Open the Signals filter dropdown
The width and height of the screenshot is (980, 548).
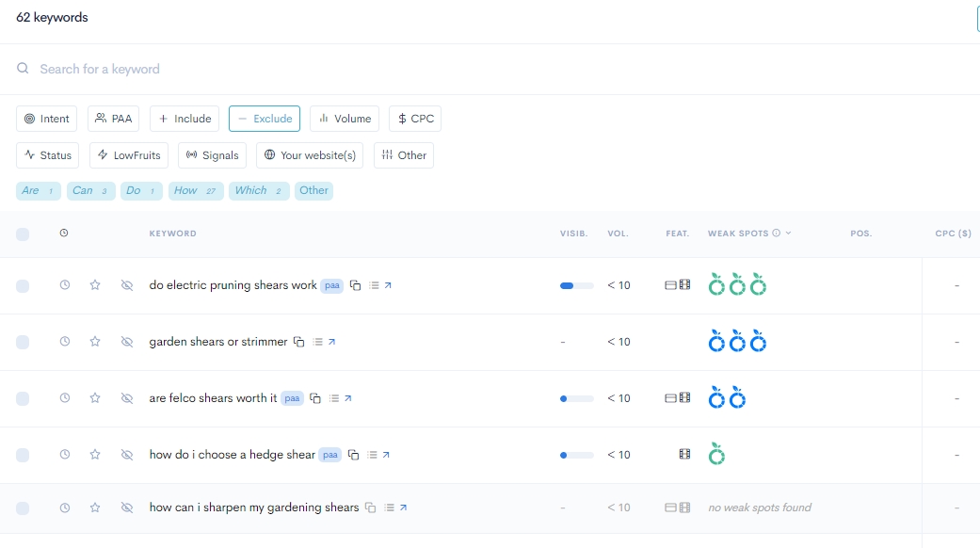pyautogui.click(x=213, y=155)
